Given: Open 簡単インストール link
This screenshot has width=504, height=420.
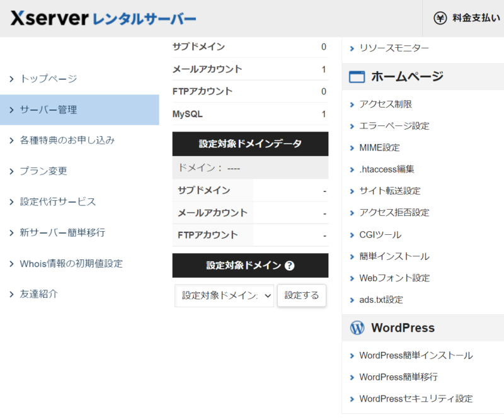Looking at the screenshot, I should pos(394,256).
